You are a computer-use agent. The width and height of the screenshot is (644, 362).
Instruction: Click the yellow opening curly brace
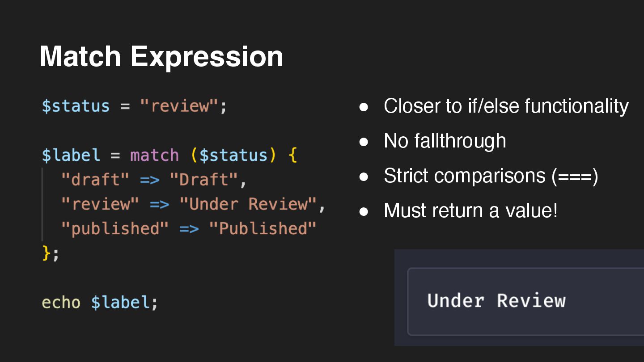(292, 155)
